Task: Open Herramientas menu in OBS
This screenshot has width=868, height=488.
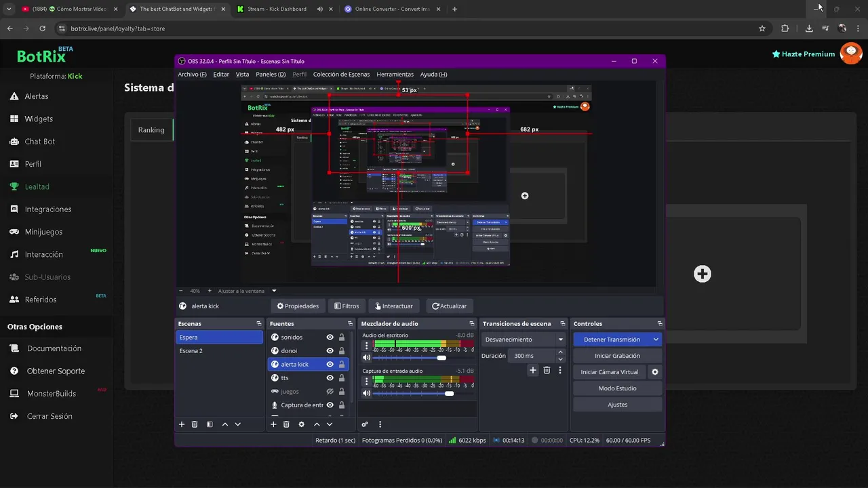Action: (395, 75)
